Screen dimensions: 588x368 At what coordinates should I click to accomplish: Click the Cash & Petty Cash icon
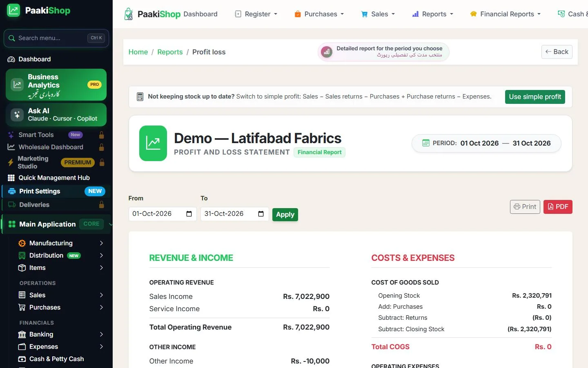22,359
